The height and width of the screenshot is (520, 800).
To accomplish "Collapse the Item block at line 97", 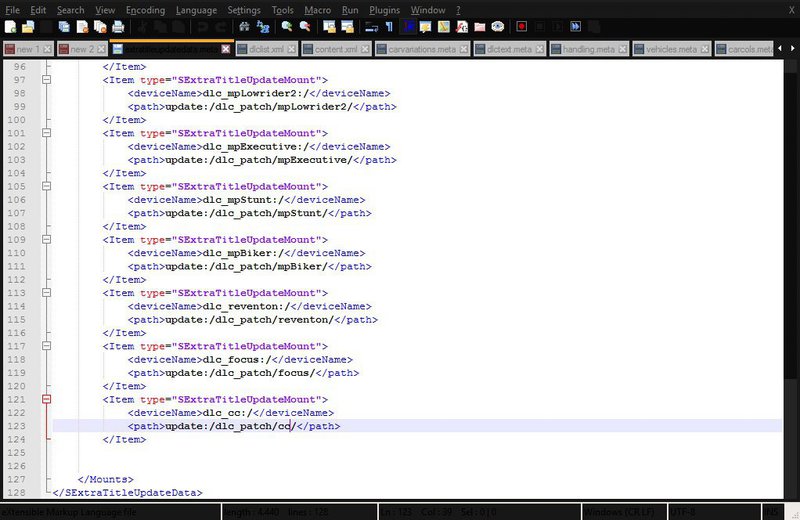I will coord(46,80).
